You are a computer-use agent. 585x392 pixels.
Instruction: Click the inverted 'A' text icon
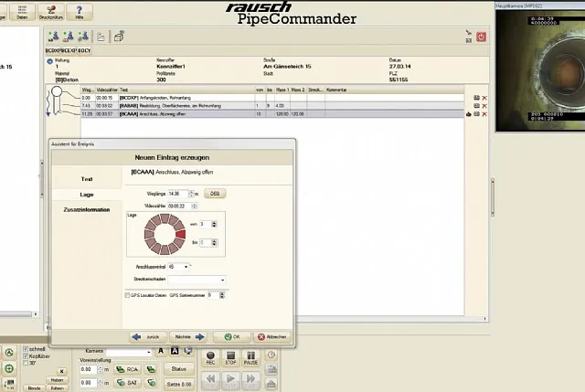click(175, 351)
